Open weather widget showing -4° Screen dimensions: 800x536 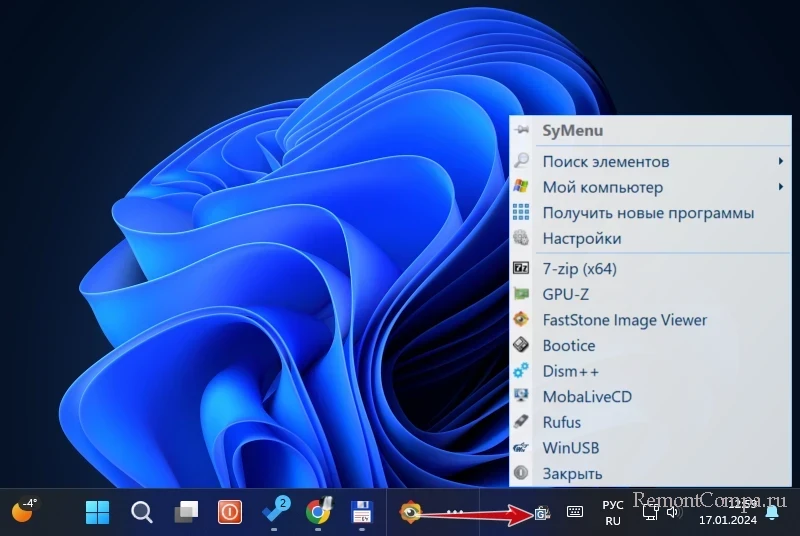click(24, 510)
